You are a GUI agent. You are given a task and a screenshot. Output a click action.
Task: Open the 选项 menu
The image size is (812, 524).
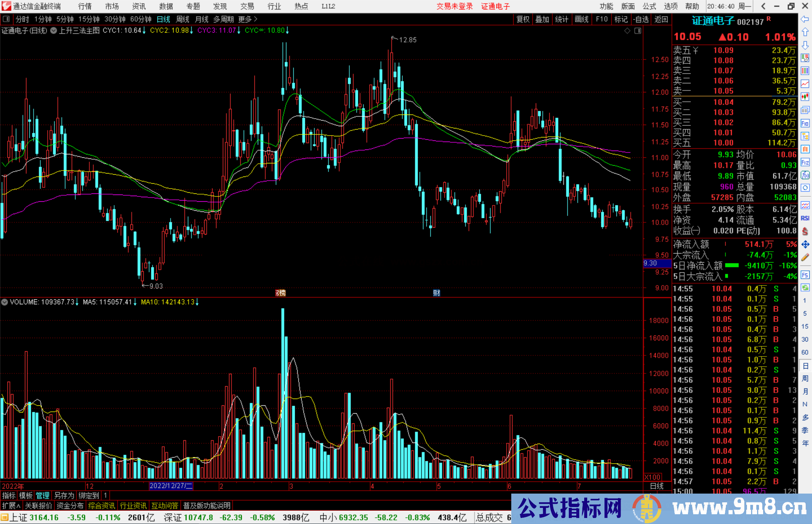click(671, 6)
